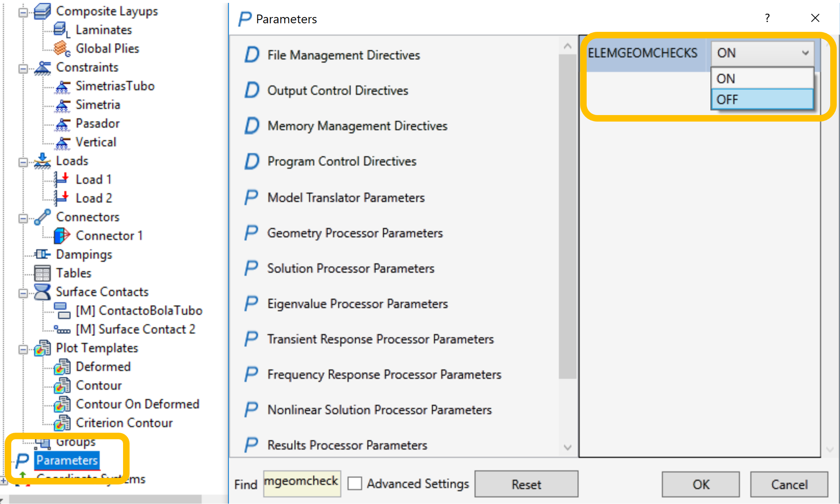This screenshot has height=504, width=840.
Task: Open the Deformed plot template icon
Action: 62,367
